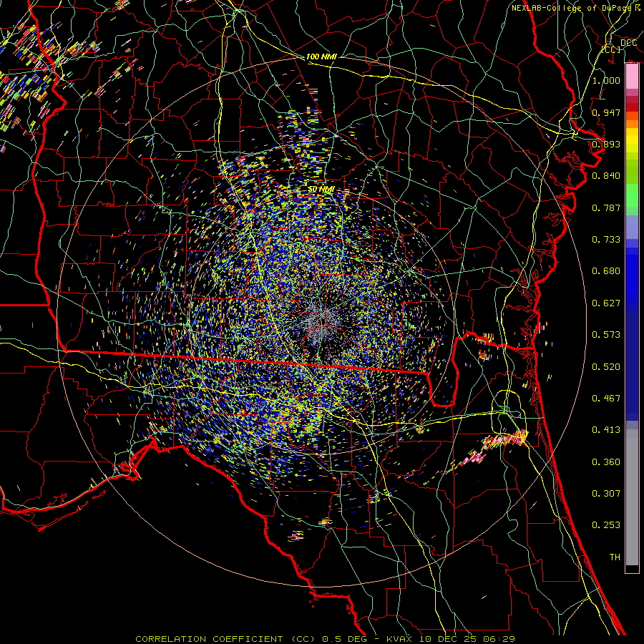Image resolution: width=644 pixels, height=644 pixels.
Task: Select the 0.467 legend value
Action: 606,399
